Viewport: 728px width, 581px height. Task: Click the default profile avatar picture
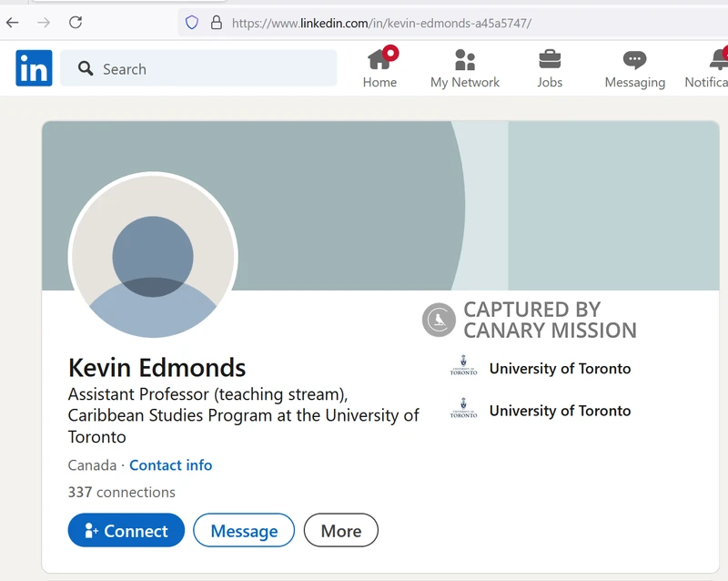(153, 256)
